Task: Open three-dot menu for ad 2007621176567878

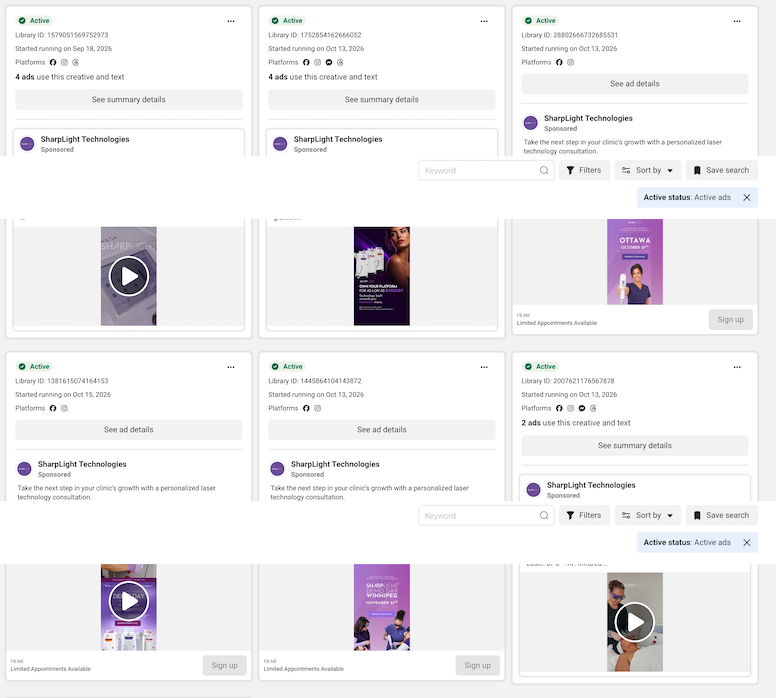Action: [737, 367]
